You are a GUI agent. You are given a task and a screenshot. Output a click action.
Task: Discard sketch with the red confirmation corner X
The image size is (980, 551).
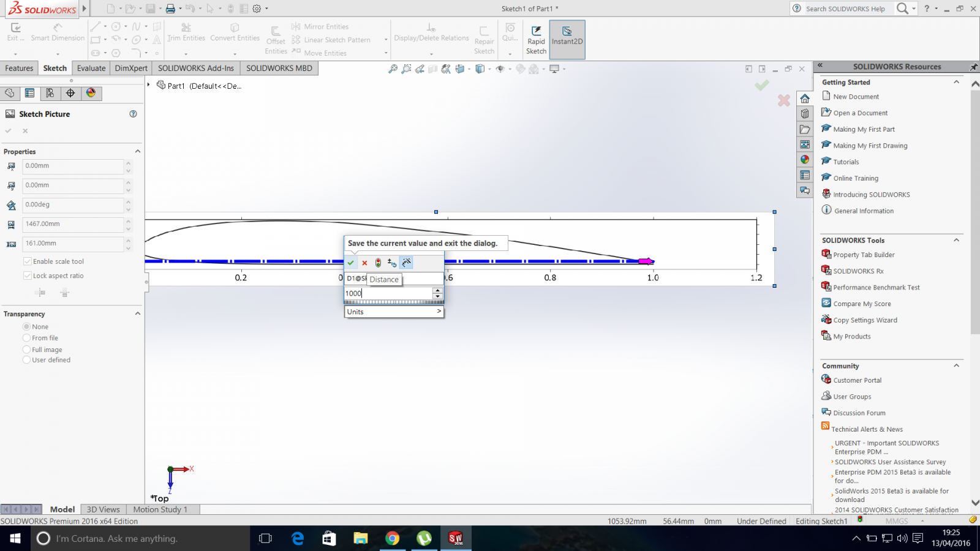pyautogui.click(x=784, y=100)
